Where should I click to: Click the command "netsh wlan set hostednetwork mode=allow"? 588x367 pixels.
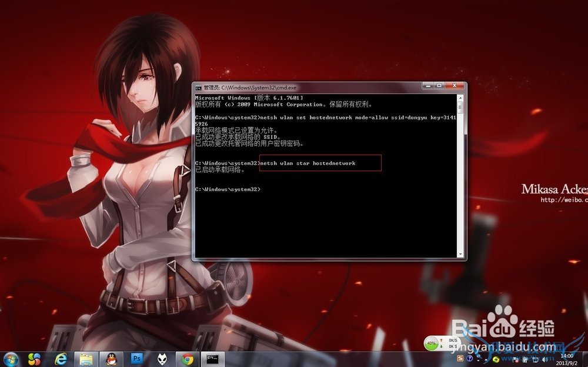pos(323,118)
